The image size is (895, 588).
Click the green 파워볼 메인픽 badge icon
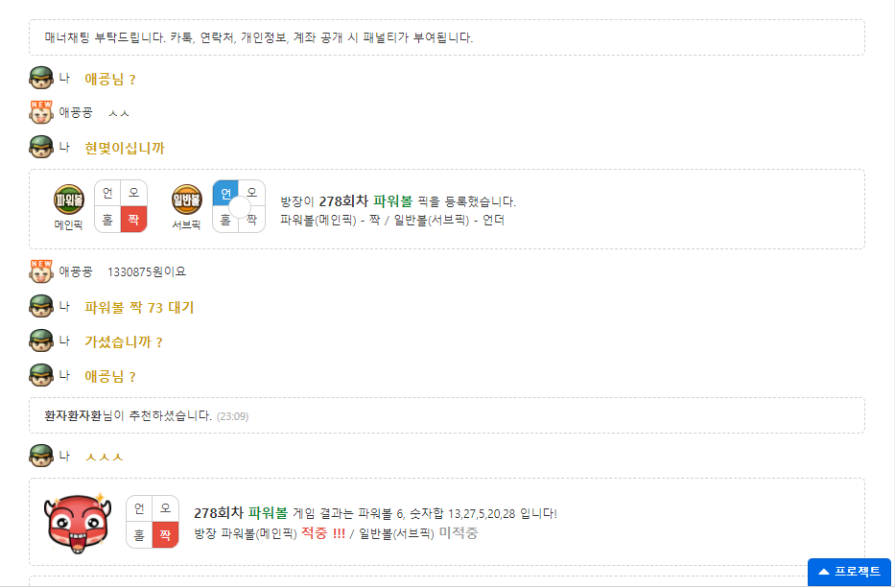pyautogui.click(x=68, y=200)
